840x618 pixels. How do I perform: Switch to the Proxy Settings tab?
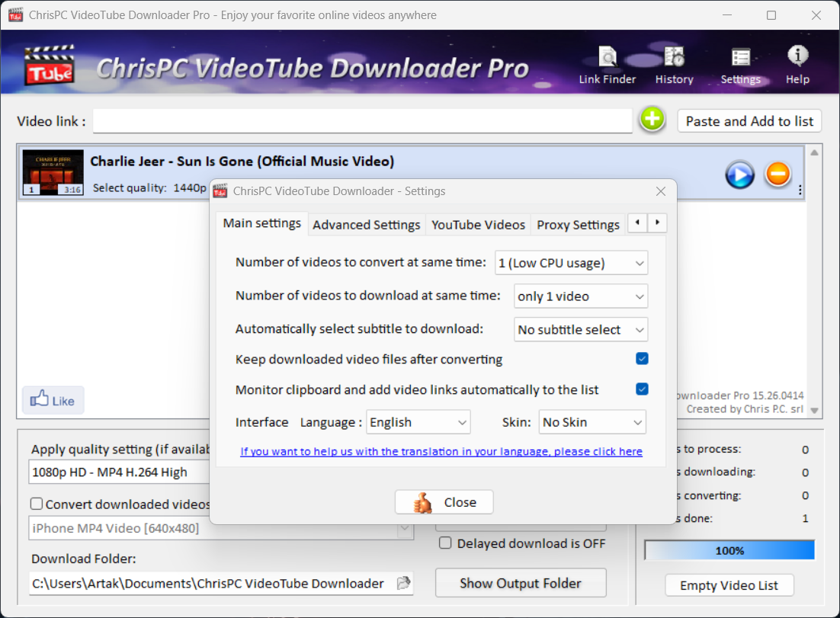pyautogui.click(x=578, y=225)
